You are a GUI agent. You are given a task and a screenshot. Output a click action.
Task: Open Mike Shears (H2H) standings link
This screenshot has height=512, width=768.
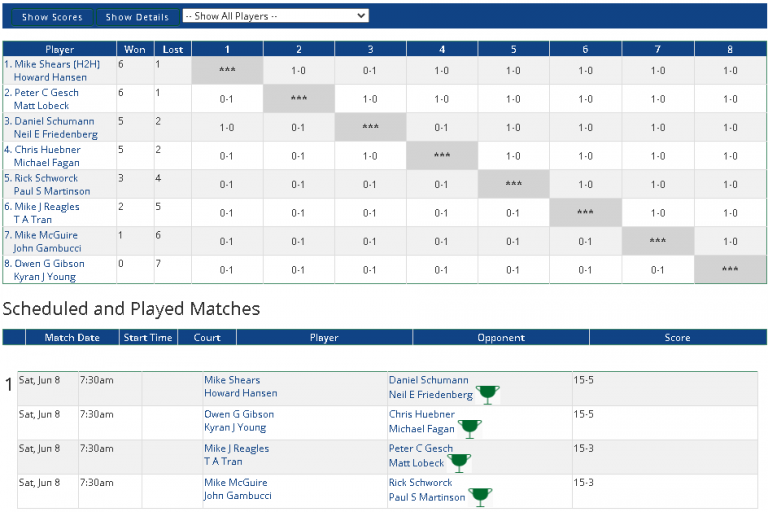pos(57,64)
